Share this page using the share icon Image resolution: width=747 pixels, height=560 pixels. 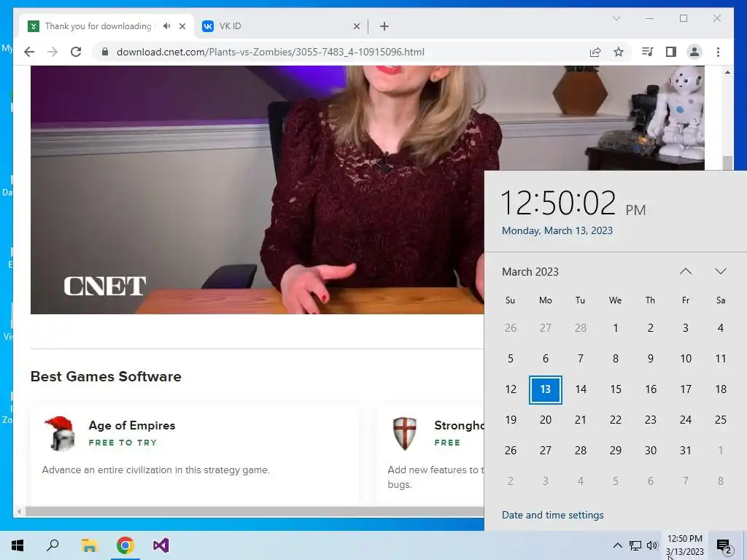click(x=595, y=52)
